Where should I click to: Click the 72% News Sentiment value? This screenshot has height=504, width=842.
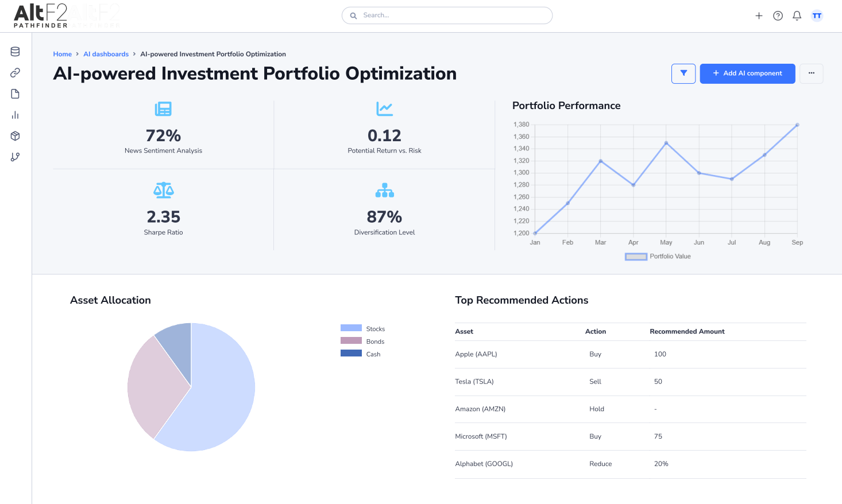[x=163, y=135]
